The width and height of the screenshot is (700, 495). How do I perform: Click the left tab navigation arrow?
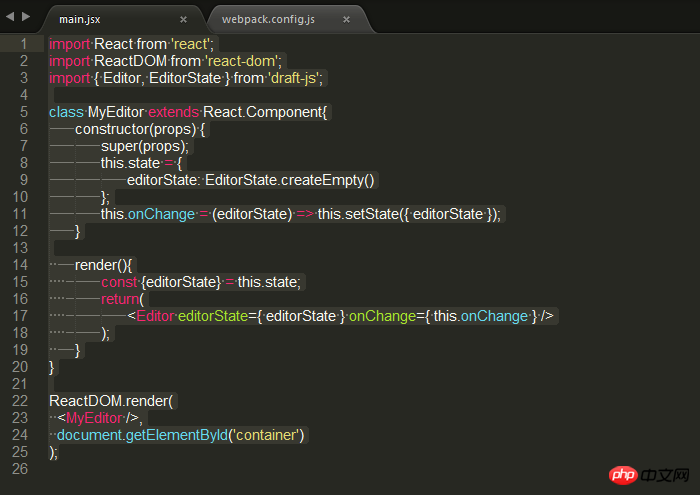click(10, 18)
